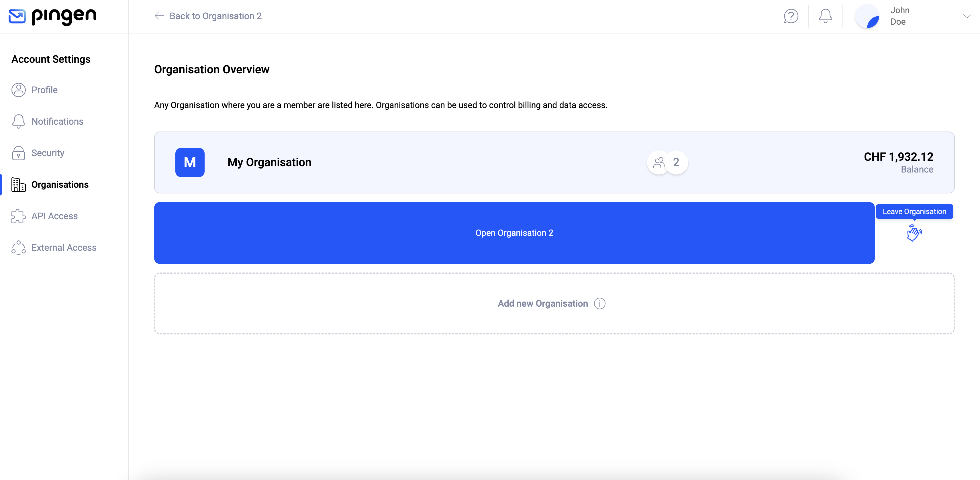Expand the John Doe user menu chevron
Screen dimensions: 980x480
point(967,16)
